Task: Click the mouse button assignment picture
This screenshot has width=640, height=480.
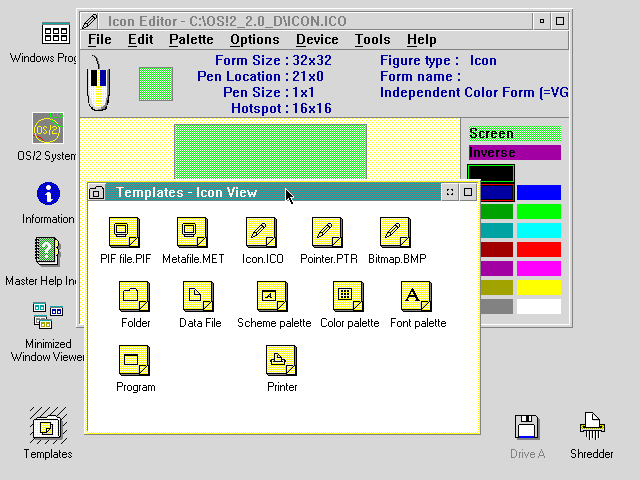Action: [98, 83]
